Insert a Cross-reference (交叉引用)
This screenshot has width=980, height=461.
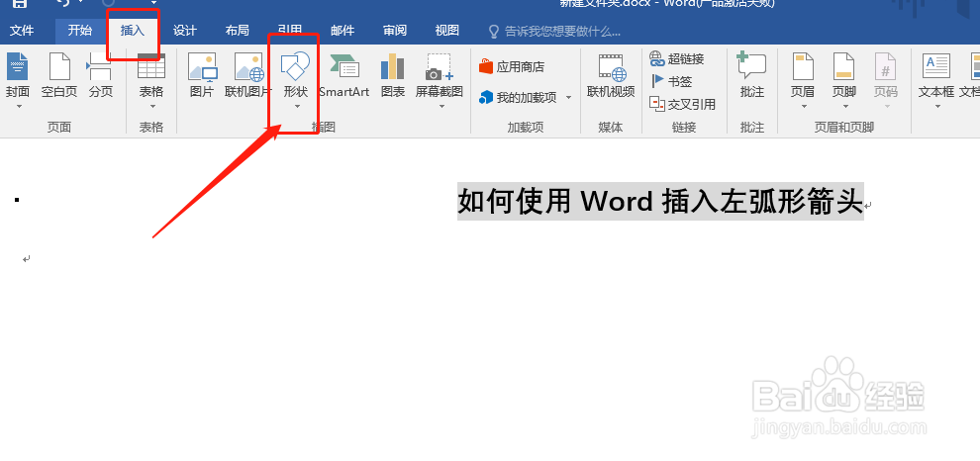tap(682, 104)
